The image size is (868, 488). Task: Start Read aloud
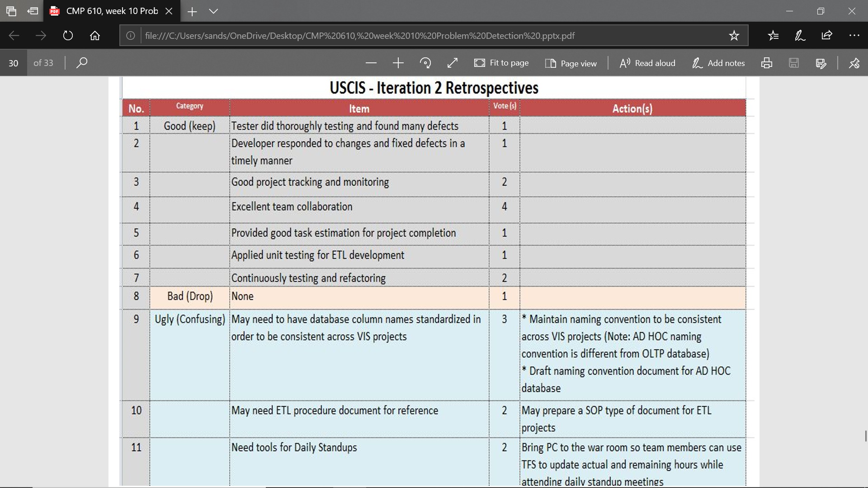tap(647, 63)
